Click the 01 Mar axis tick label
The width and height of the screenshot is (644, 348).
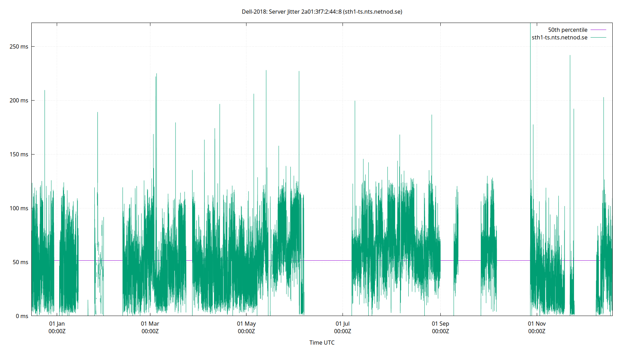click(x=150, y=324)
